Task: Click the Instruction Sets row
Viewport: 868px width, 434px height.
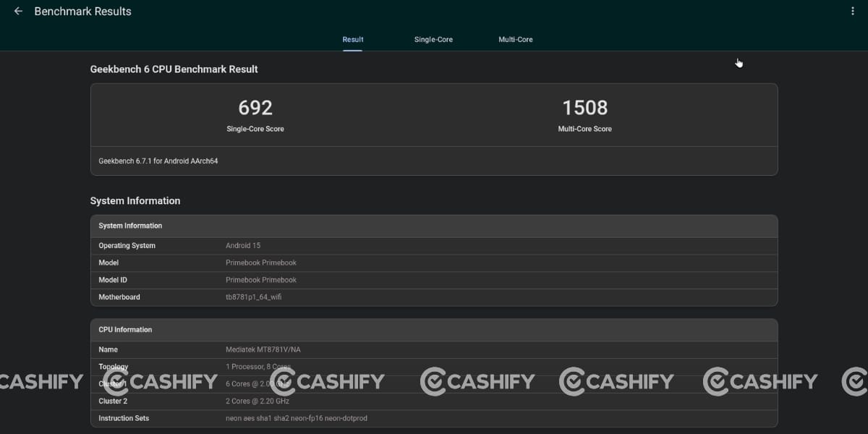Action: click(x=434, y=418)
